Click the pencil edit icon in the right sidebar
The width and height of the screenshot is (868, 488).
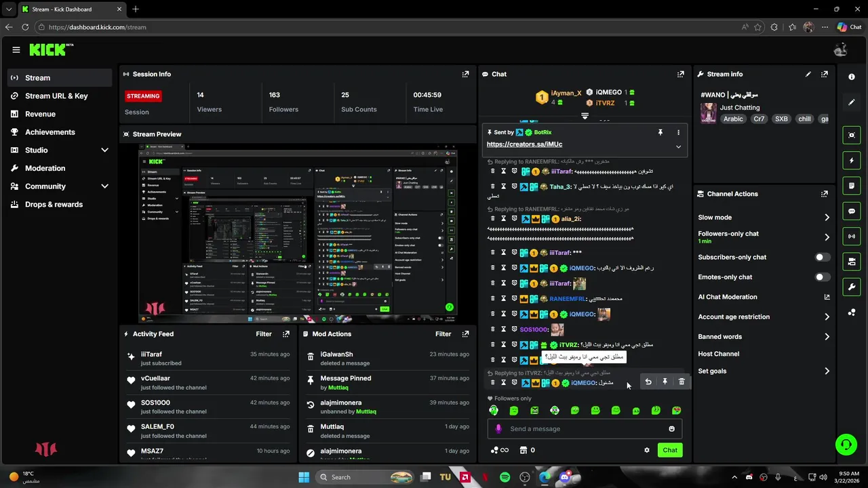click(852, 102)
